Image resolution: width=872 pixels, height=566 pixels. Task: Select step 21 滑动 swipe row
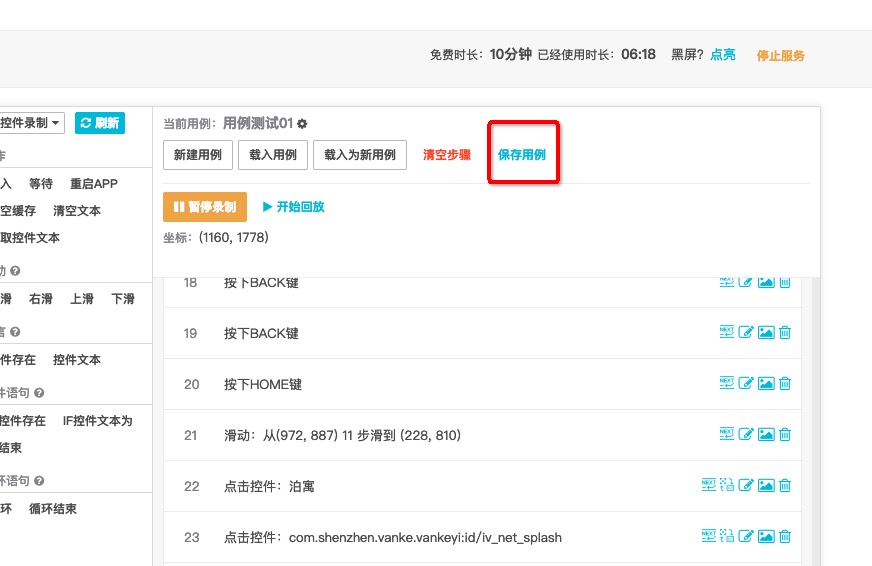pos(482,435)
